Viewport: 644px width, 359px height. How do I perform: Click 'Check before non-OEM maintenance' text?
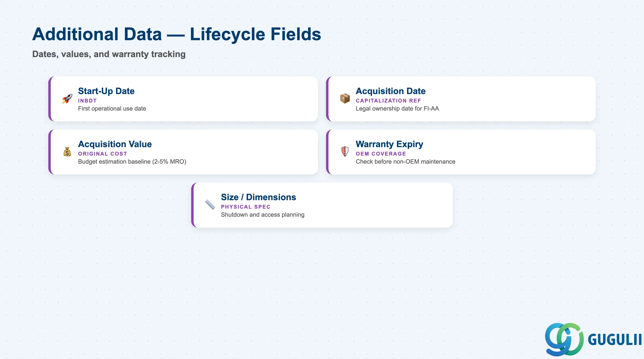[x=406, y=162]
